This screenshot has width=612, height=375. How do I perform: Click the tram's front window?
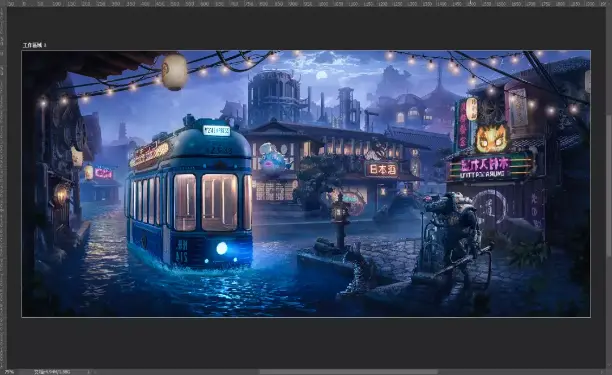click(219, 202)
